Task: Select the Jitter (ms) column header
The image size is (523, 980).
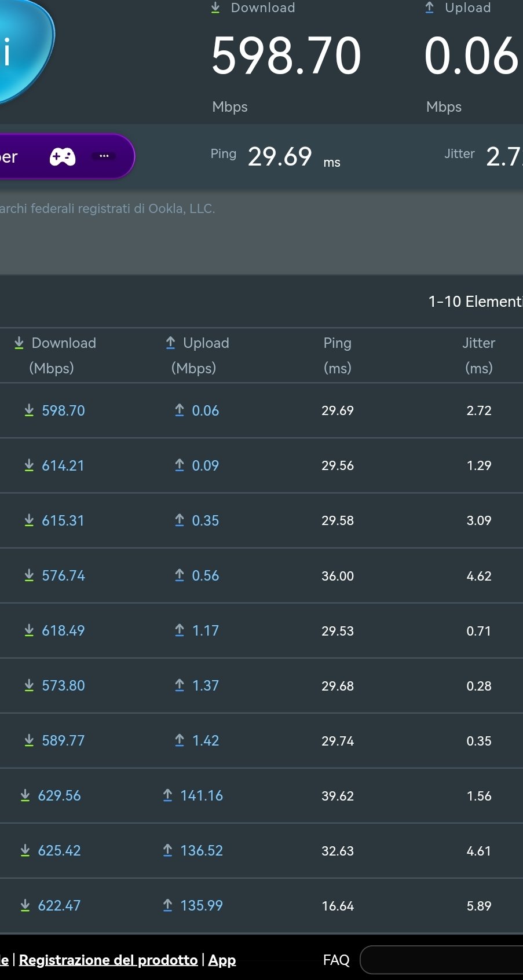Action: pos(478,355)
